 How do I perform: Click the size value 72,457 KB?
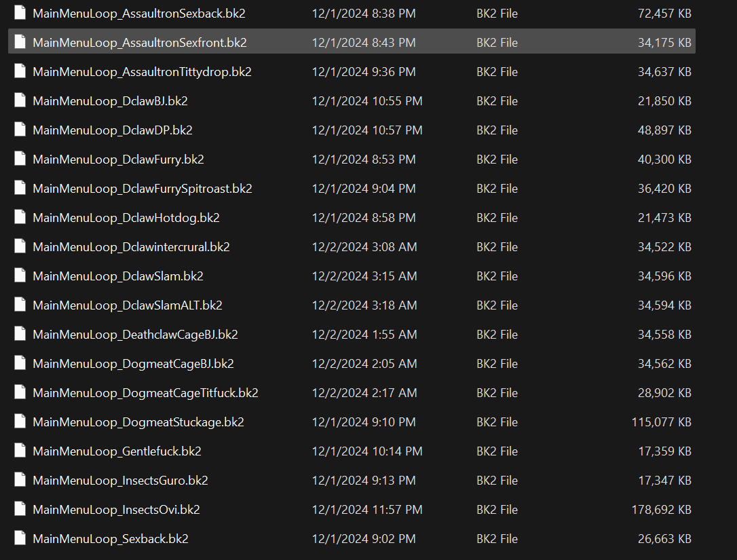pos(664,14)
